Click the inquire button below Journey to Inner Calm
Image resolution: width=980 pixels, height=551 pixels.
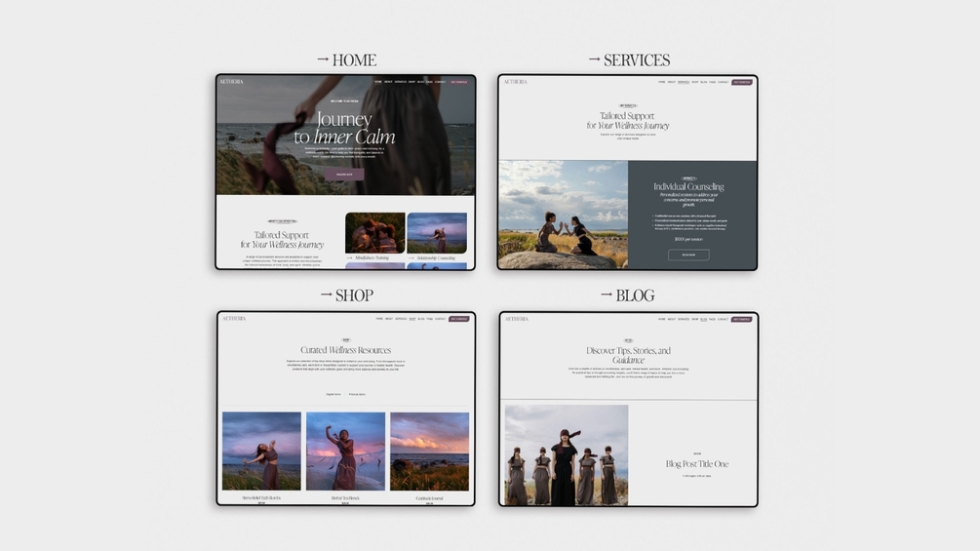pos(344,175)
